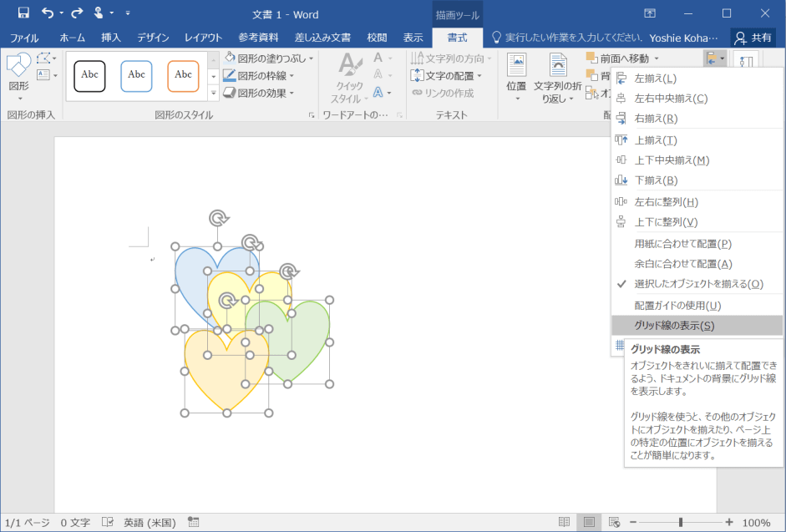This screenshot has width=786, height=532.
Task: Click the 実行したい作業 search box
Action: point(567,38)
